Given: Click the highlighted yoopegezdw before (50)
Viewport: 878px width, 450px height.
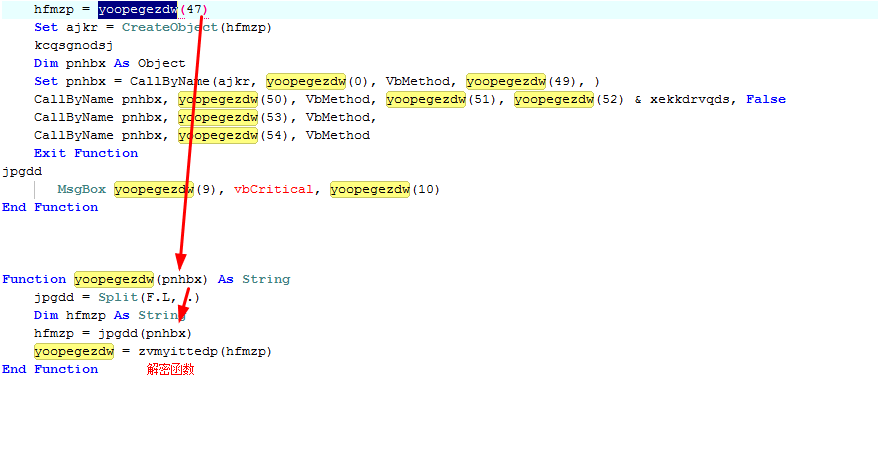Looking at the screenshot, I should 218,100.
